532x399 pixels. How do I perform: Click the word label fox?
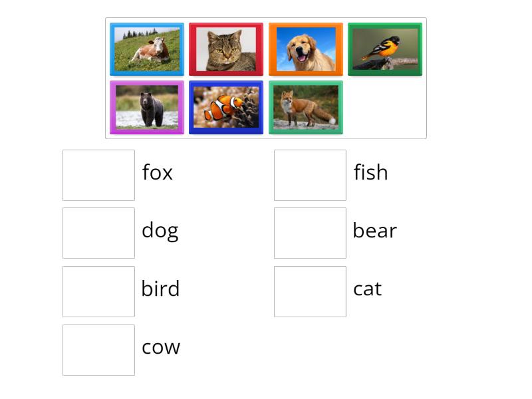158,172
